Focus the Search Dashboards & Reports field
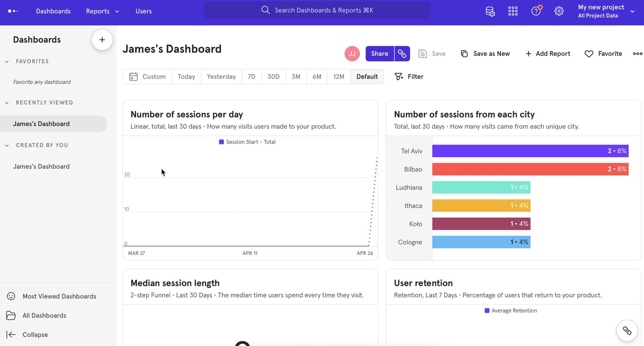This screenshot has width=644, height=346. click(317, 10)
